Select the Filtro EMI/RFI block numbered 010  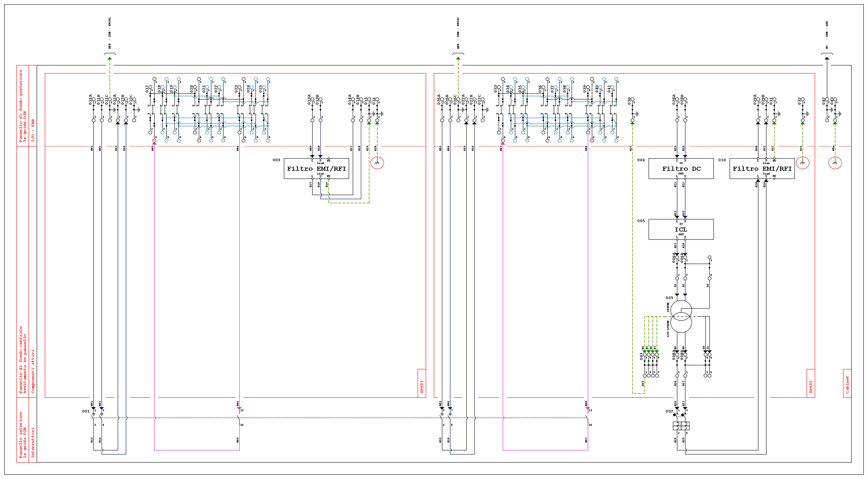click(x=762, y=169)
